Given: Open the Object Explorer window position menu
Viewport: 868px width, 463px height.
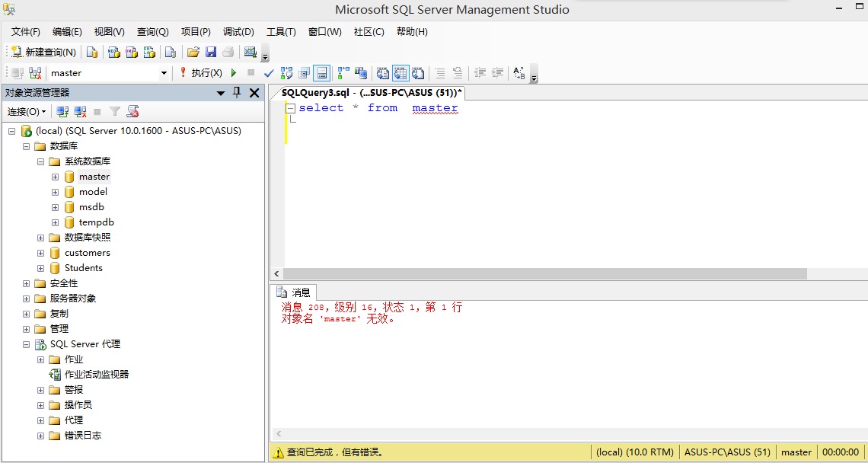Looking at the screenshot, I should coord(221,93).
